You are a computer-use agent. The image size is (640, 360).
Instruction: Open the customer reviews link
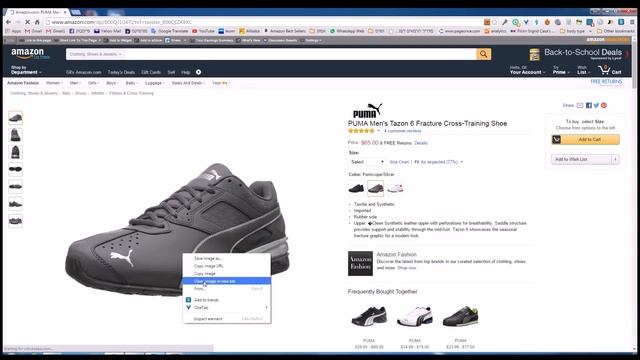click(x=402, y=131)
